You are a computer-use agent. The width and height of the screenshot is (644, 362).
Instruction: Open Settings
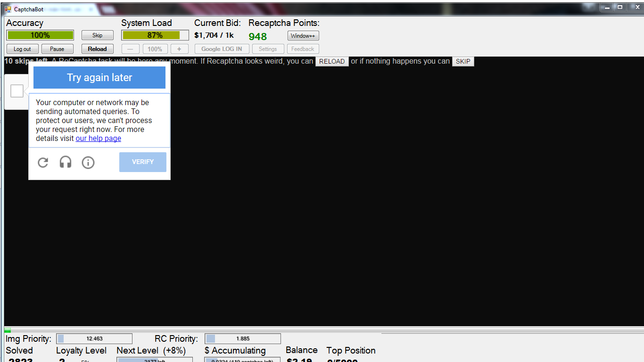tap(268, 49)
